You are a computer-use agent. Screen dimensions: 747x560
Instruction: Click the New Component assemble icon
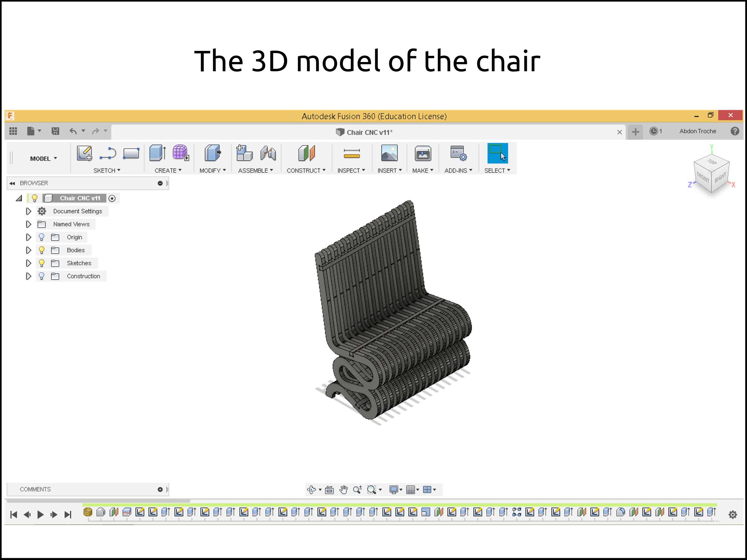click(244, 153)
